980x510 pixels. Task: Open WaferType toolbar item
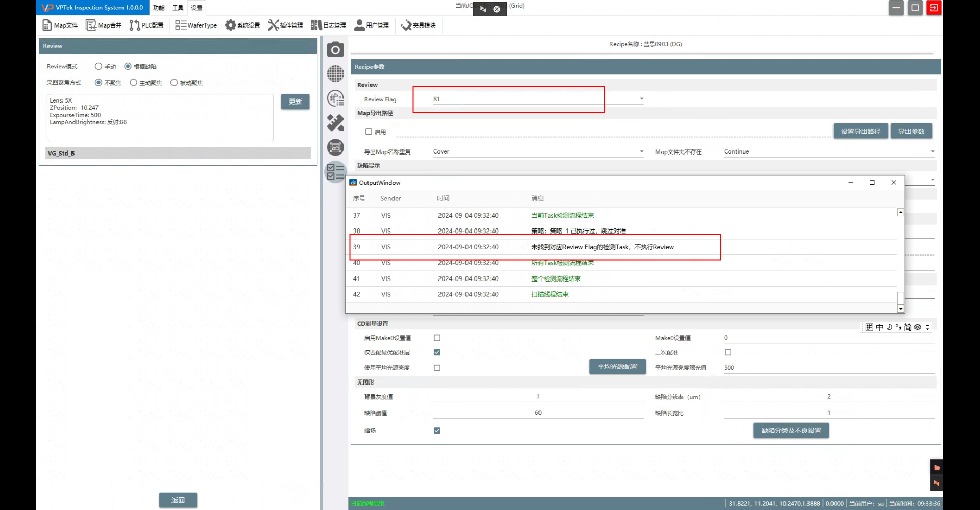196,25
